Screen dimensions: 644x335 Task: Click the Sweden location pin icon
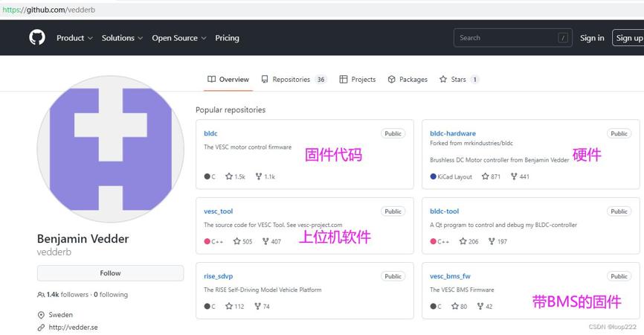[41, 315]
